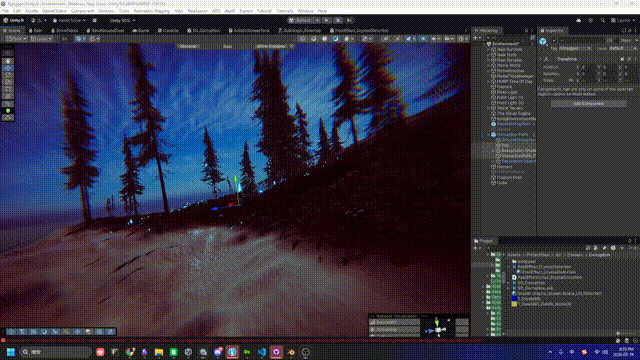The image size is (640, 360).
Task: Open the Project tab
Action: coord(484,241)
